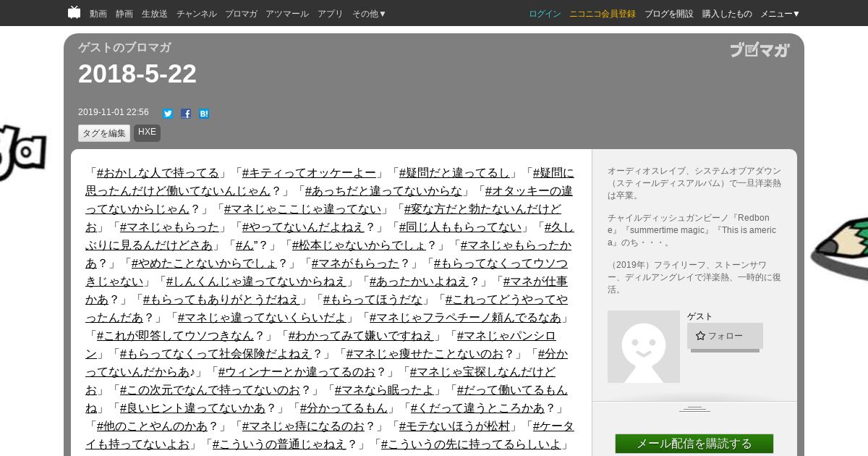The height and width of the screenshot is (456, 868).
Task: Open the 動画 menu item
Action: coord(98,14)
